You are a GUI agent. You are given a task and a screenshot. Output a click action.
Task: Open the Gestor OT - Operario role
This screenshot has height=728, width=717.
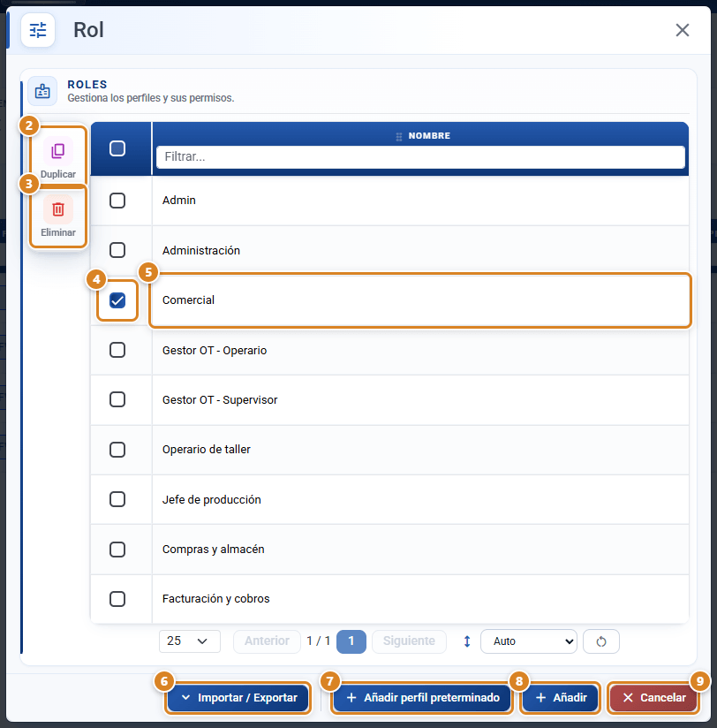click(x=420, y=350)
